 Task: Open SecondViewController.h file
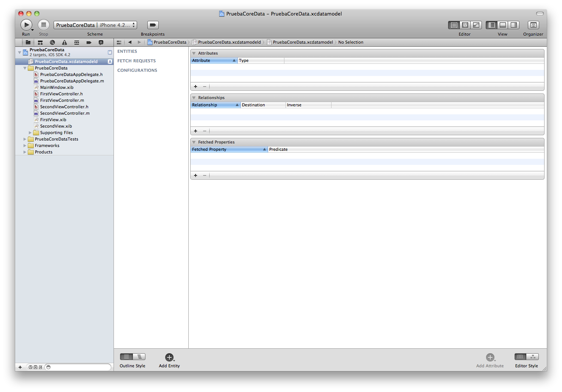point(64,107)
